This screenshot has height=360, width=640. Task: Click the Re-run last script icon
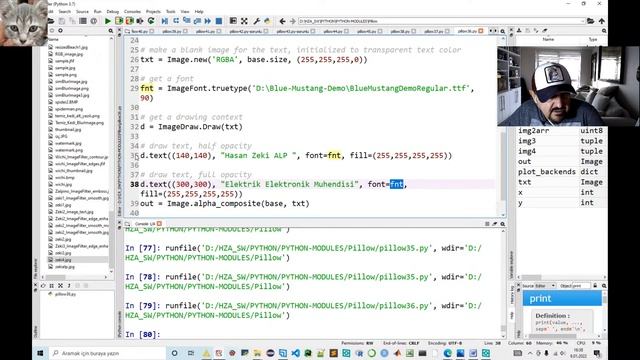coord(151,21)
